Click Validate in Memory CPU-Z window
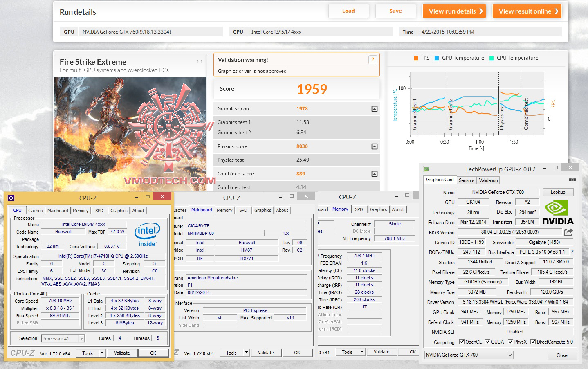 [x=382, y=352]
